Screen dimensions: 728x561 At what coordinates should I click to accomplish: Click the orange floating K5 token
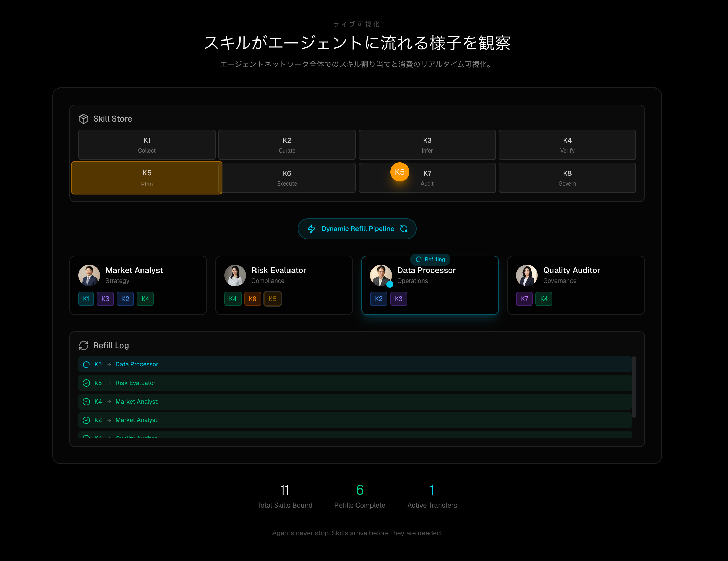click(399, 172)
